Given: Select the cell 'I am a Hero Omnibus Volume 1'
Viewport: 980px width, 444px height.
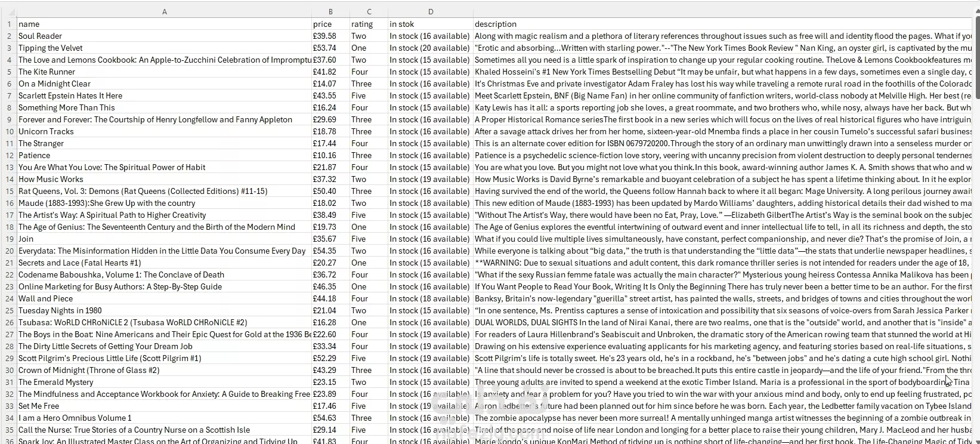Looking at the screenshot, I should pyautogui.click(x=164, y=418).
